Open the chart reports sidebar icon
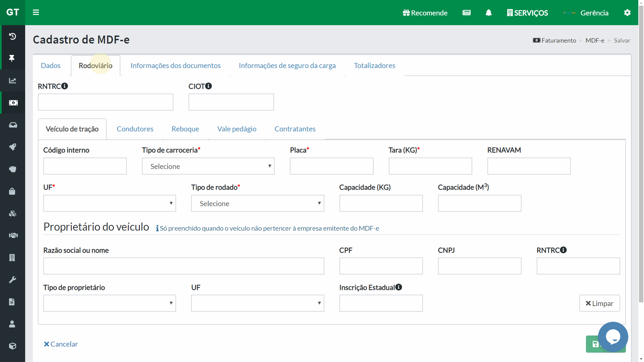Screen dimensions: 644x362 [12, 80]
